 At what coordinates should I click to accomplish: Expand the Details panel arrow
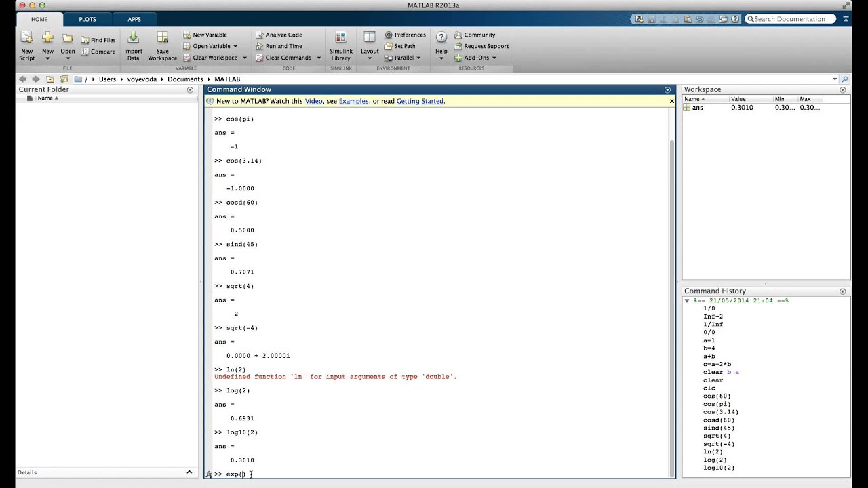click(189, 472)
